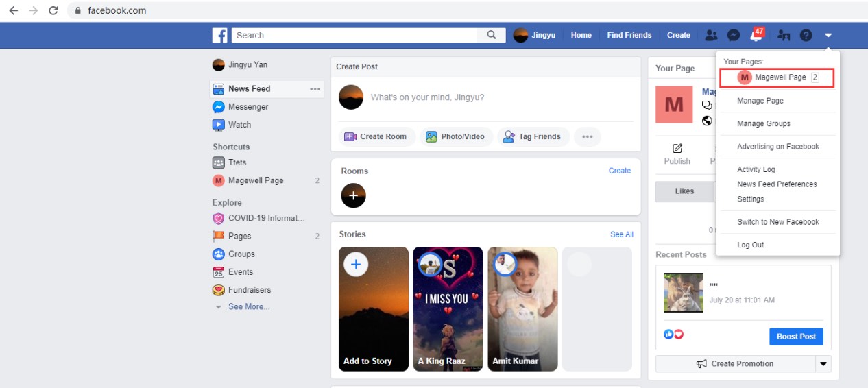The image size is (868, 388).
Task: Click Tag Friends button
Action: (x=533, y=136)
